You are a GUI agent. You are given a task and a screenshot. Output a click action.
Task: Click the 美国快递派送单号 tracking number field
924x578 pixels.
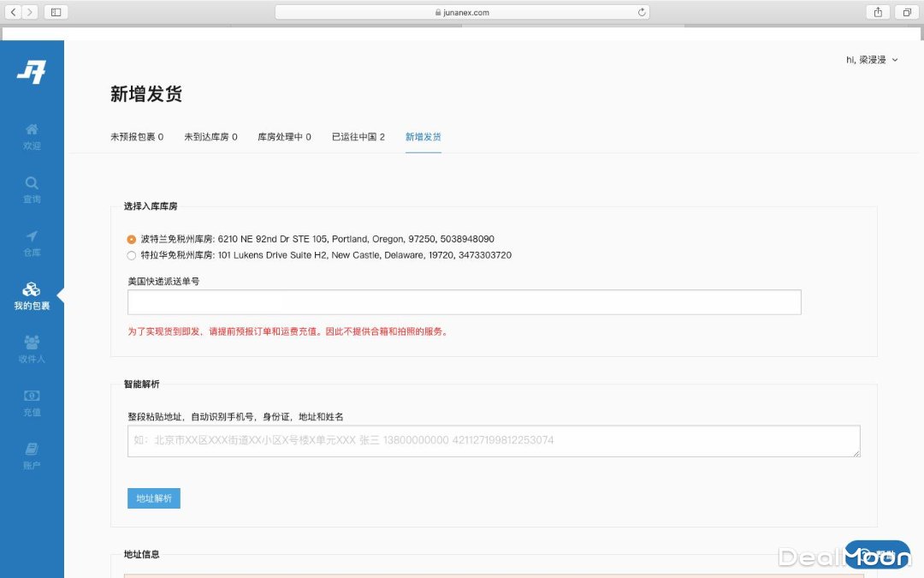[464, 302]
